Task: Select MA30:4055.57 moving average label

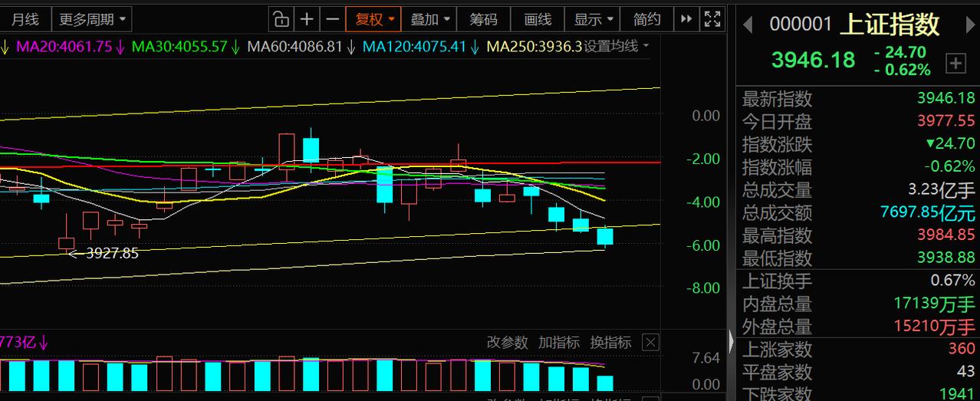Action: click(179, 46)
